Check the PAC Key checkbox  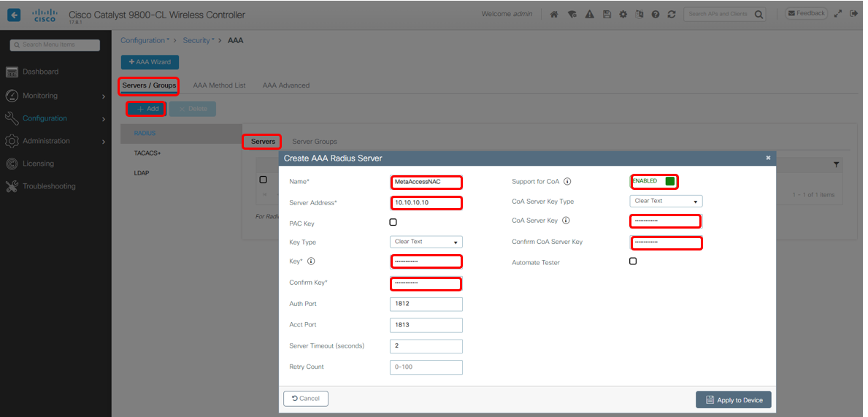(x=393, y=222)
